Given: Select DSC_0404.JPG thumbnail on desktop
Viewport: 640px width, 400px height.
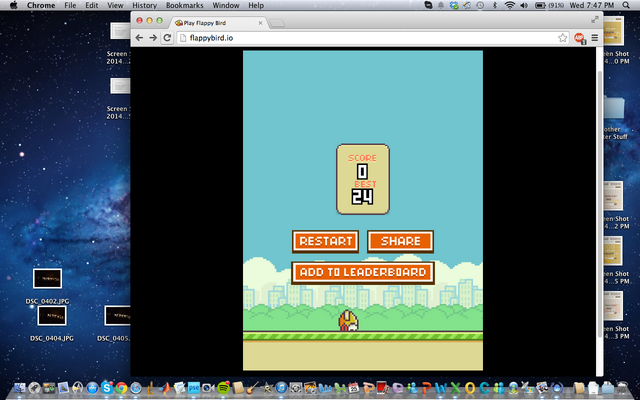Looking at the screenshot, I should [x=52, y=316].
